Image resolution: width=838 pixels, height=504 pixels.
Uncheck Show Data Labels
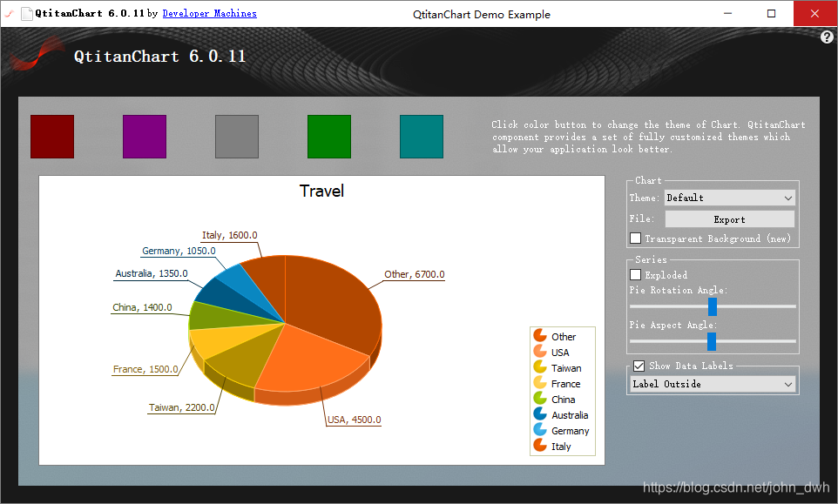point(639,366)
